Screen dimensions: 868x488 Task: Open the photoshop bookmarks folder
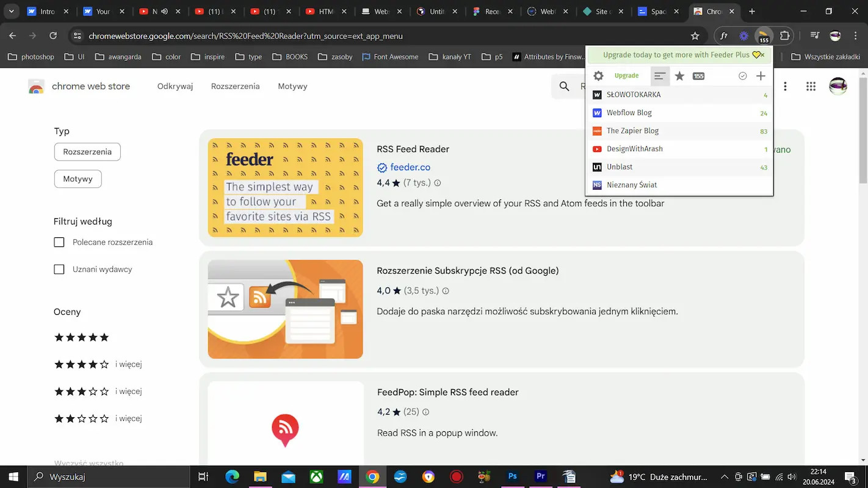coord(31,57)
